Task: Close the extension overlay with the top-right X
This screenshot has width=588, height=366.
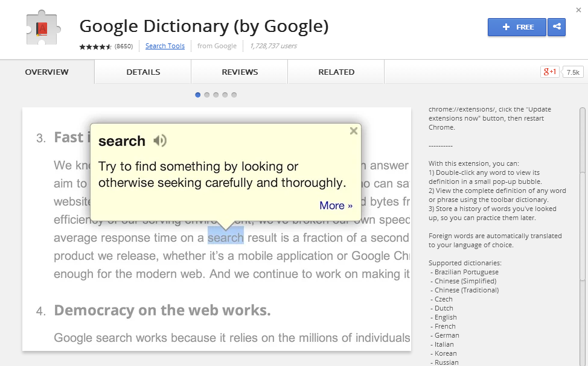Action: point(578,10)
